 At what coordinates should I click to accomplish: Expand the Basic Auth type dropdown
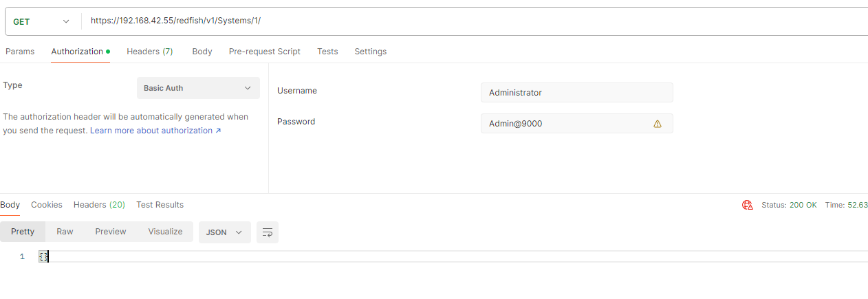(198, 88)
